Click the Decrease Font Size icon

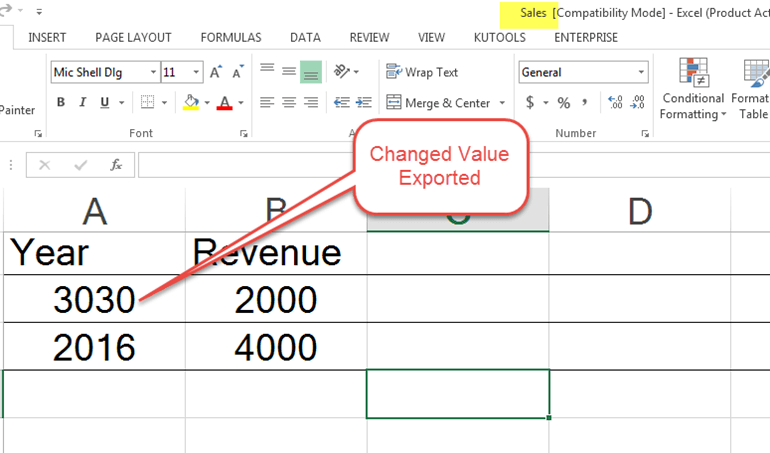tap(238, 73)
